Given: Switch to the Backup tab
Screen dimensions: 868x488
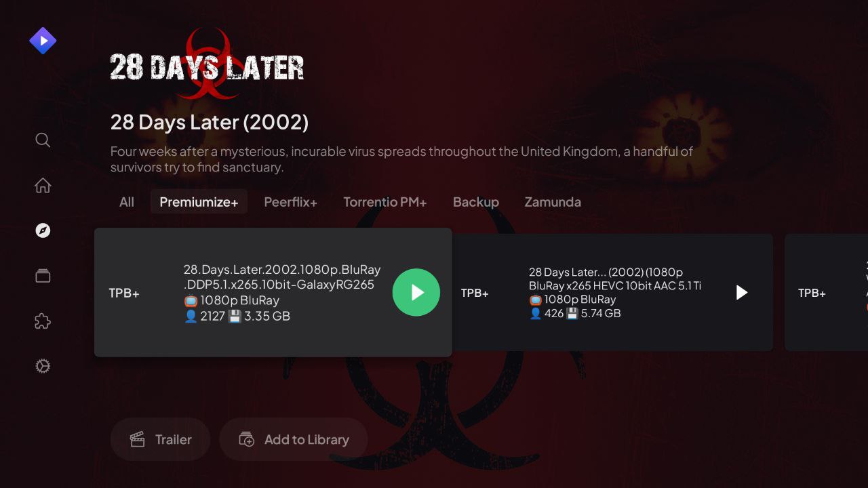Looking at the screenshot, I should coord(476,202).
